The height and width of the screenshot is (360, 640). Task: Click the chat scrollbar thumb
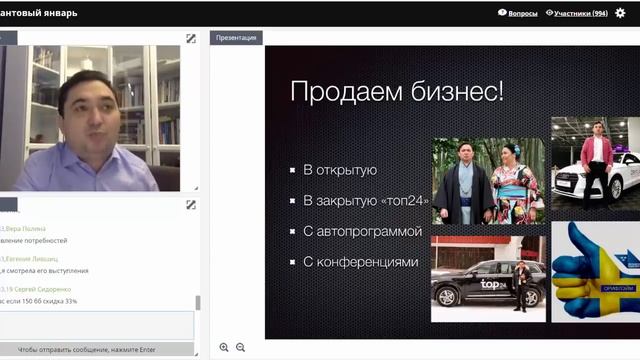(198, 303)
